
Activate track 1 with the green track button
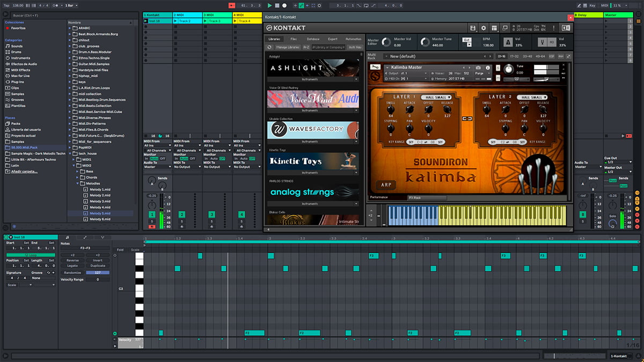(x=152, y=215)
